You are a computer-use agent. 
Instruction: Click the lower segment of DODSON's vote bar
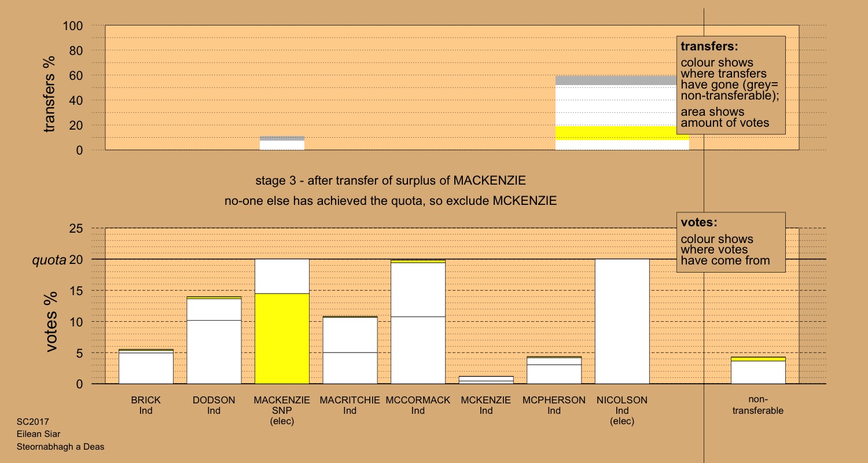(x=214, y=352)
